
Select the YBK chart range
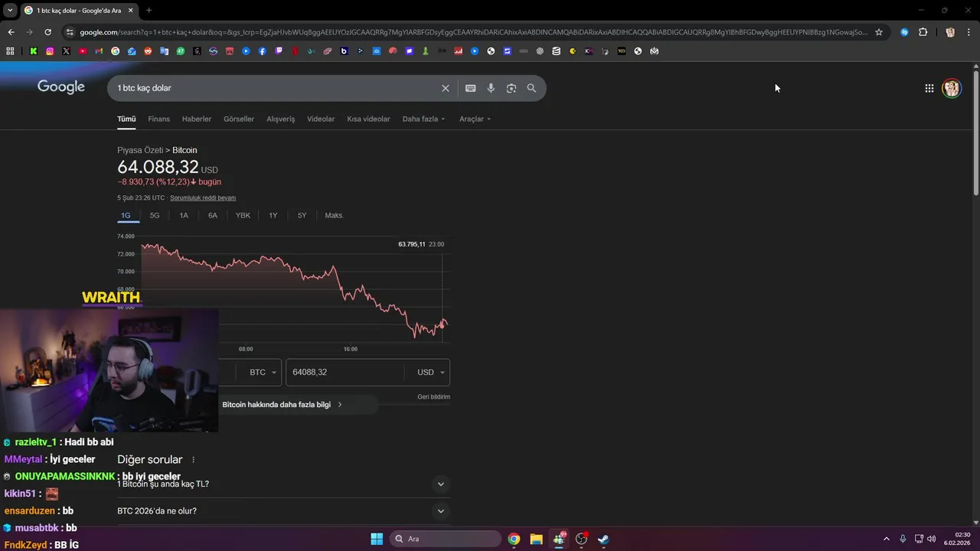[x=243, y=216]
